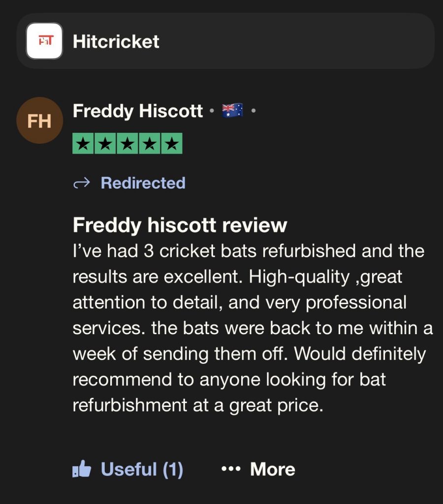Mark review as Useful (1) via label
The height and width of the screenshot is (504, 443).
coord(142,470)
